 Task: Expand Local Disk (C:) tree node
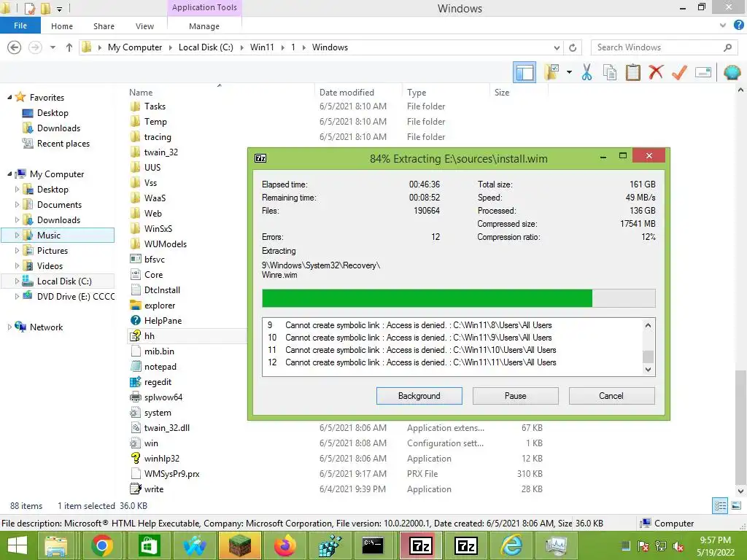pos(18,281)
